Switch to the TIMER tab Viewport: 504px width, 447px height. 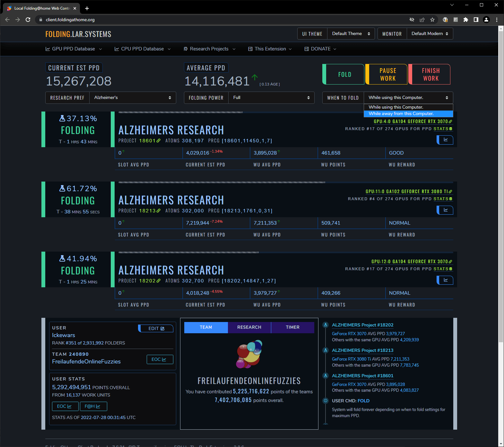(x=292, y=327)
